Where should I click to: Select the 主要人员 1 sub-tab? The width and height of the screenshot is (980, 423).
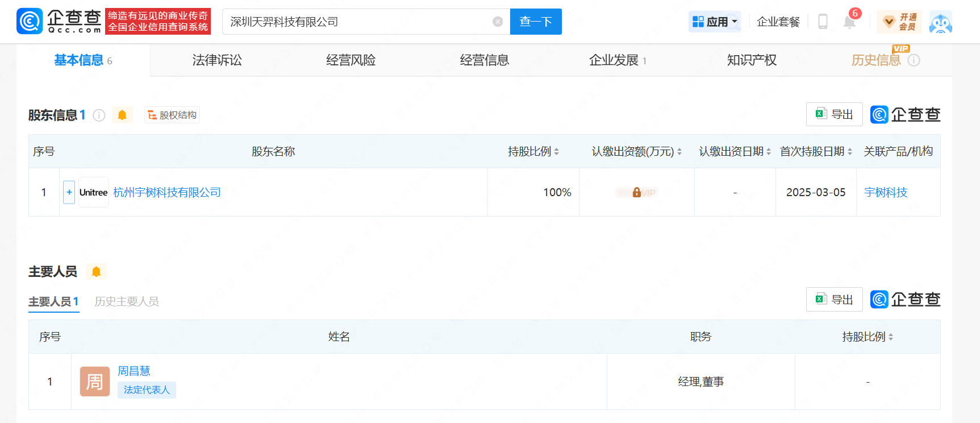tap(54, 302)
